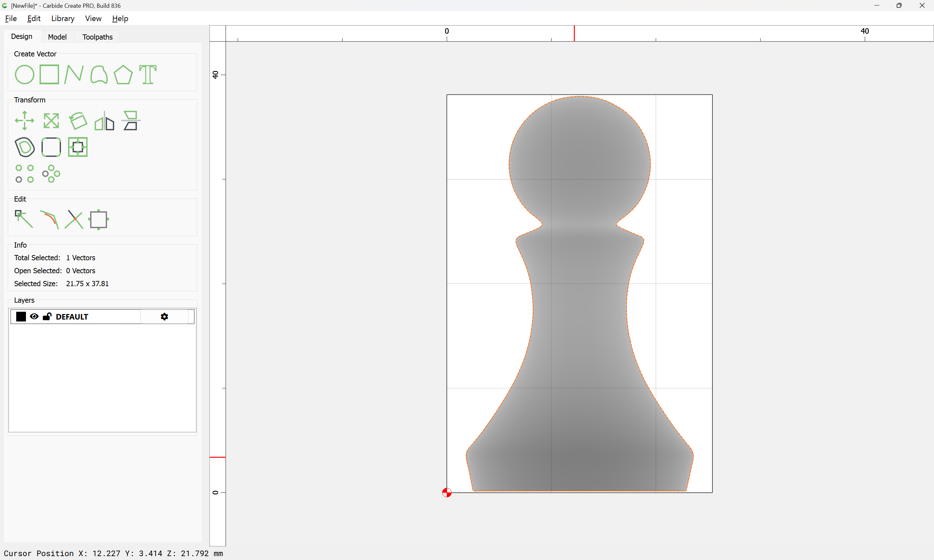The height and width of the screenshot is (560, 934).
Task: Open DEFAULT layer settings gear
Action: point(164,317)
